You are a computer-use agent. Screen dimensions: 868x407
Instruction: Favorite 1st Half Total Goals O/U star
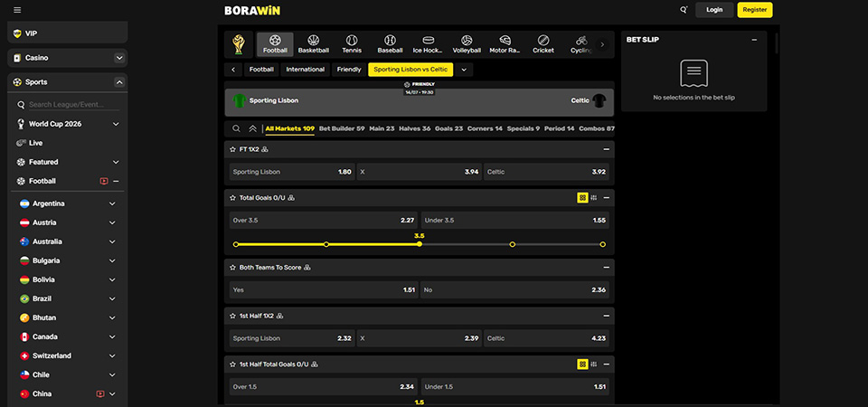(x=233, y=364)
